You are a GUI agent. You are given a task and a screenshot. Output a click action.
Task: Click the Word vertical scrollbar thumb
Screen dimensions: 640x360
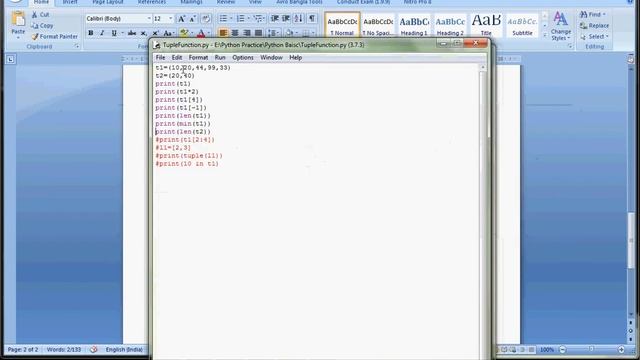click(631, 240)
